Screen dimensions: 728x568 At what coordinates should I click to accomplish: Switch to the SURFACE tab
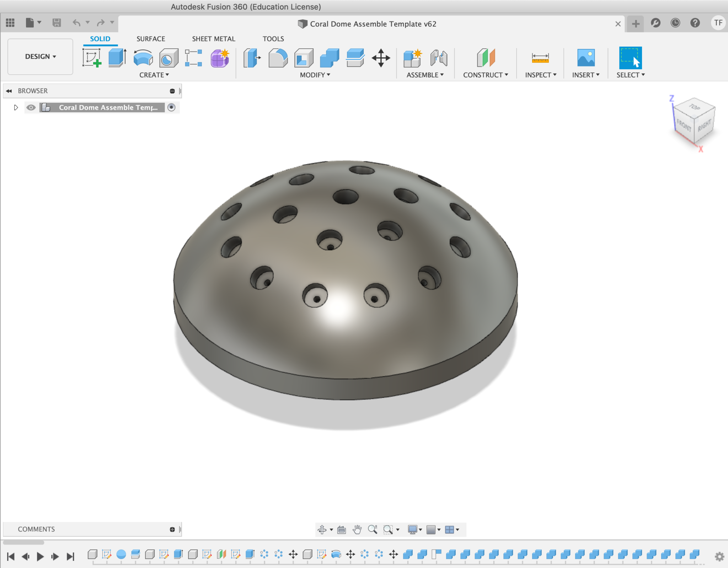point(151,39)
